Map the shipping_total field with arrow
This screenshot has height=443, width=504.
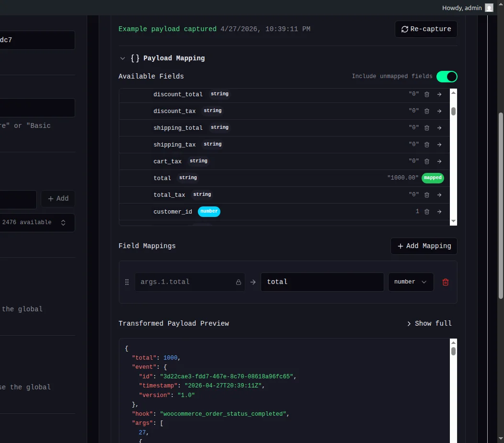click(439, 128)
